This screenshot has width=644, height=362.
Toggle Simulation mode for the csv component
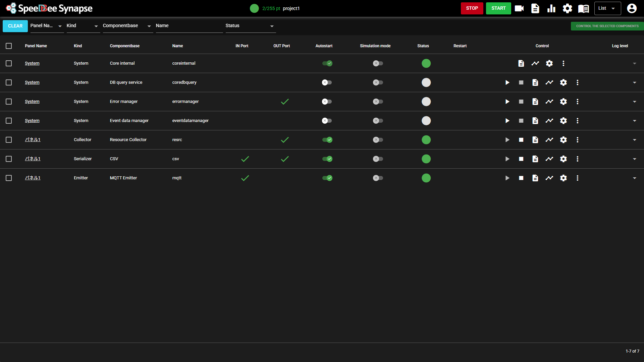coord(378,159)
